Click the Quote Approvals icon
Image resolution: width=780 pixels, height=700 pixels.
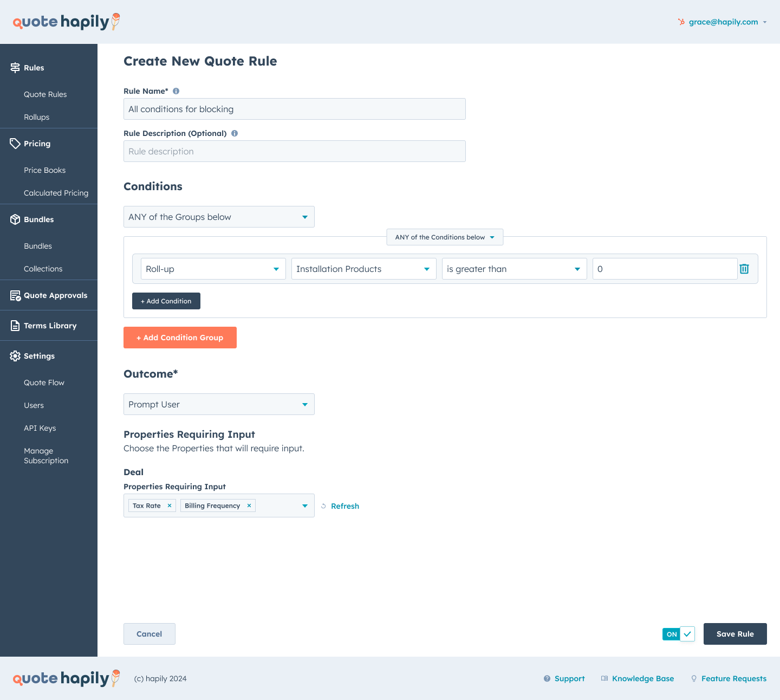pyautogui.click(x=15, y=295)
